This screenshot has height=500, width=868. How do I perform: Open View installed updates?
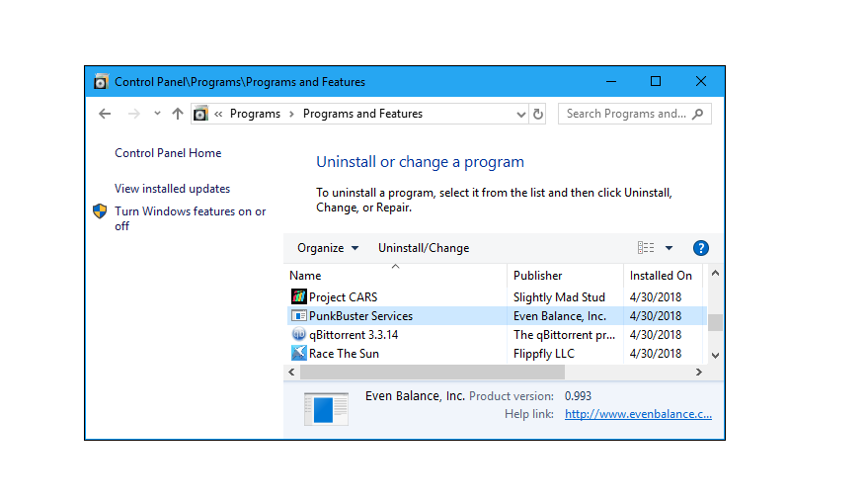point(172,189)
